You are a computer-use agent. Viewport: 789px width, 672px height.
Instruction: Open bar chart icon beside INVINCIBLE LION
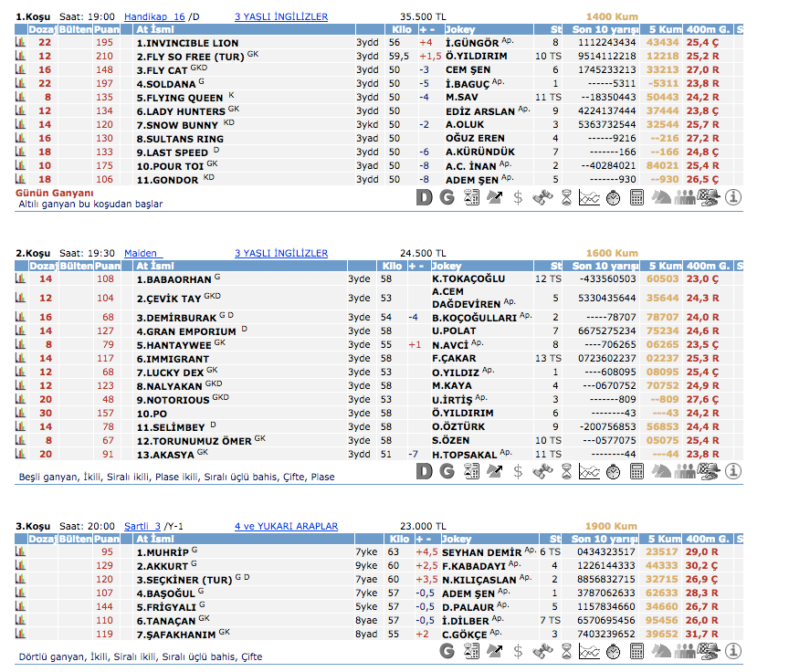(x=21, y=43)
